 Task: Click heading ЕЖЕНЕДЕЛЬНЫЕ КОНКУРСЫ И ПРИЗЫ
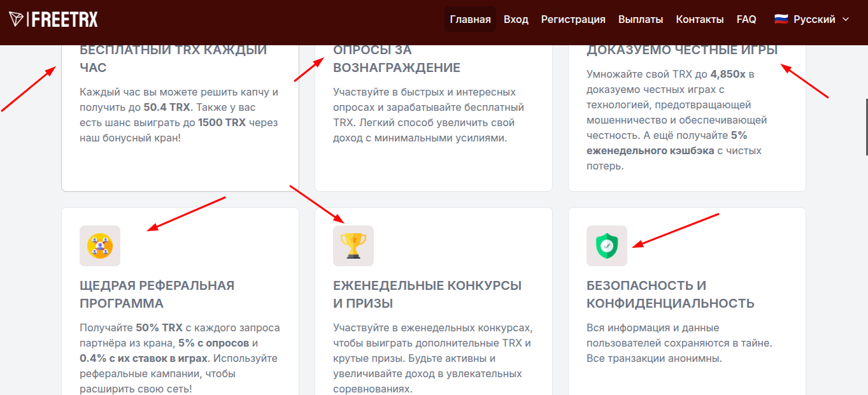[x=427, y=294]
